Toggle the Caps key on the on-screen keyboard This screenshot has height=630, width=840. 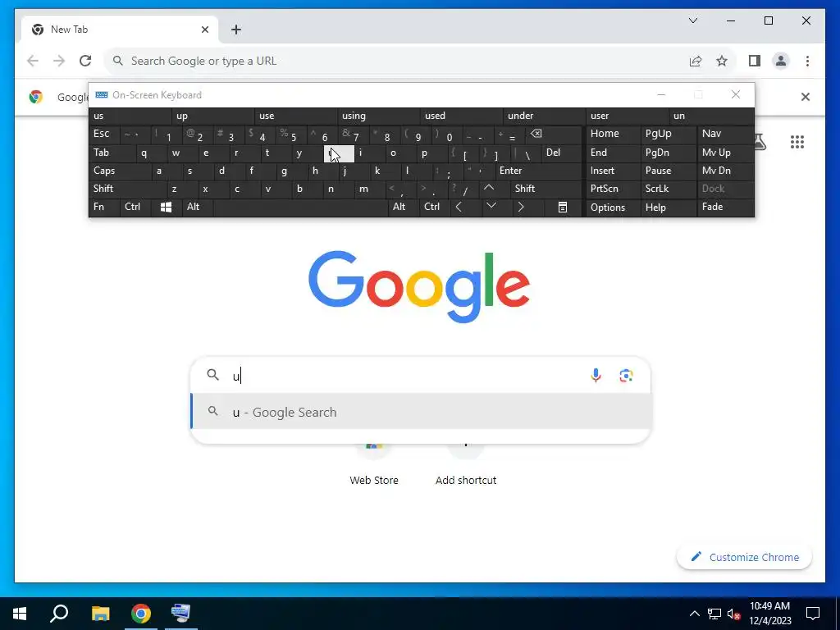120,171
